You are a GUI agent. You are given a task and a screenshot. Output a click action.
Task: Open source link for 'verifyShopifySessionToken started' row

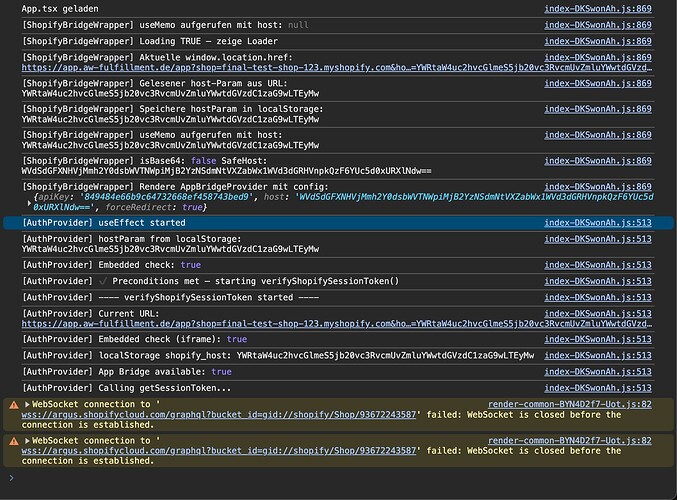tap(598, 297)
